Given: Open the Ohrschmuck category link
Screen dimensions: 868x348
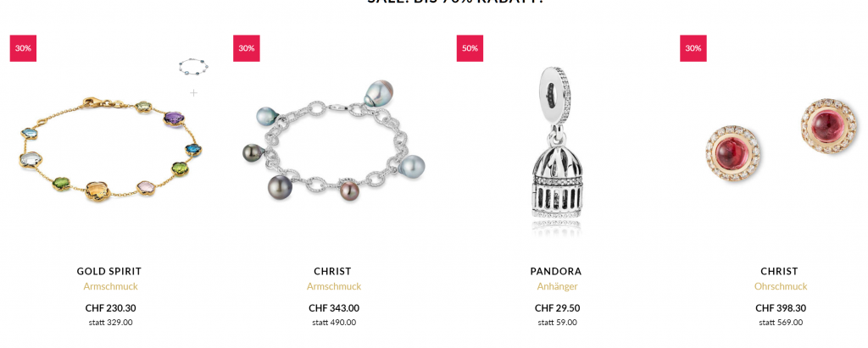Looking at the screenshot, I should click(781, 286).
